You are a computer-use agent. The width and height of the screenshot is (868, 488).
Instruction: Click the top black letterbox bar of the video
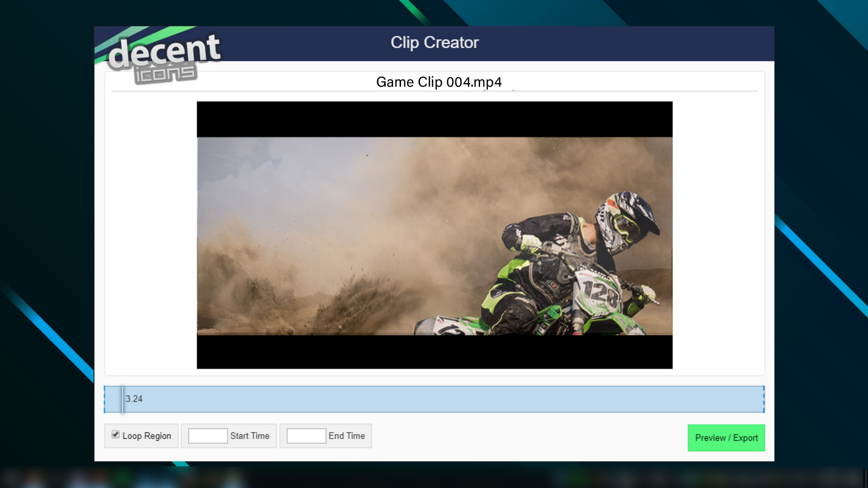tap(434, 119)
